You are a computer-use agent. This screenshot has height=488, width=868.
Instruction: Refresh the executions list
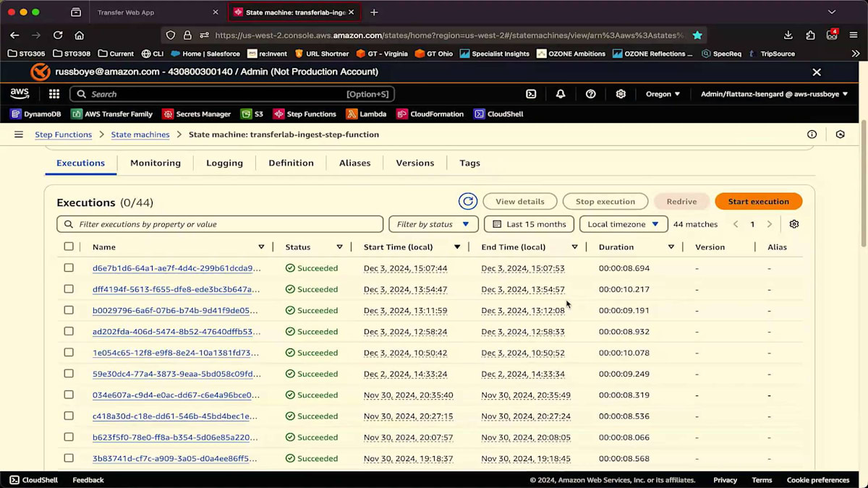pos(468,202)
